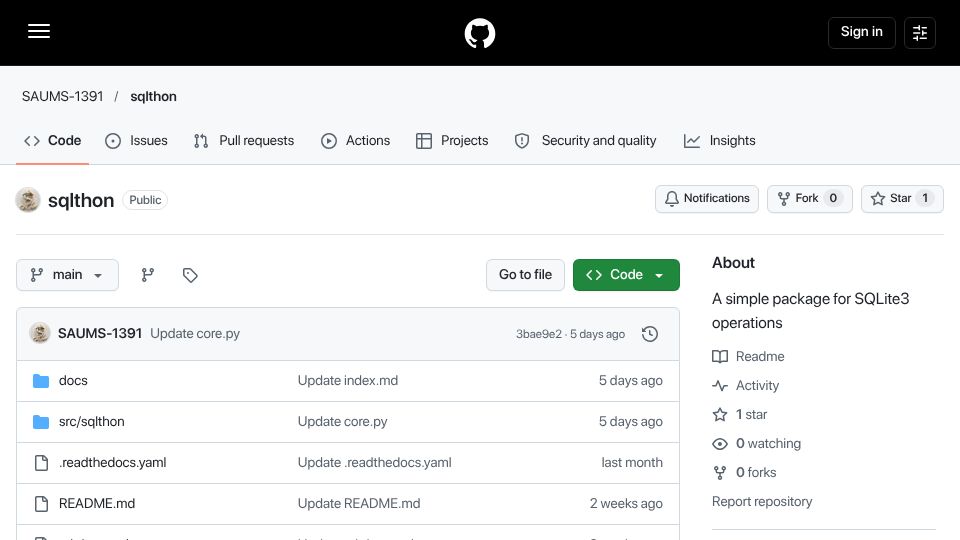Open sqlthon breadcrumb repository link
Viewport: 960px width, 540px height.
[153, 97]
